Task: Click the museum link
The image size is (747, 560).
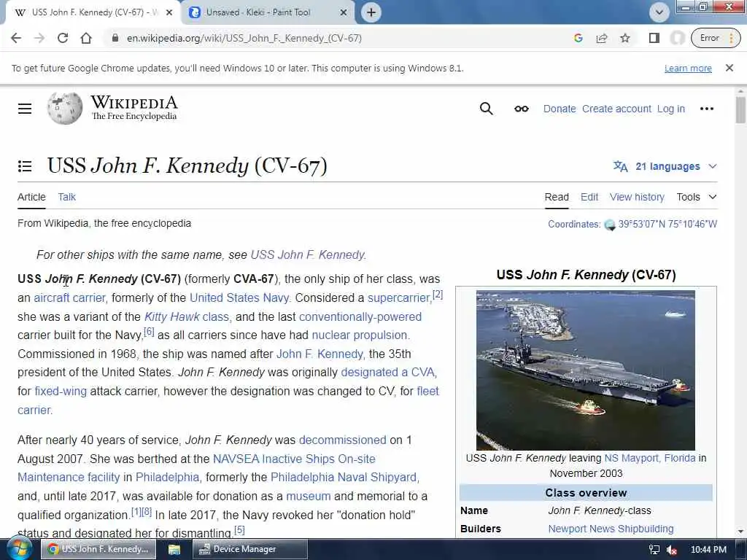Action: (309, 496)
